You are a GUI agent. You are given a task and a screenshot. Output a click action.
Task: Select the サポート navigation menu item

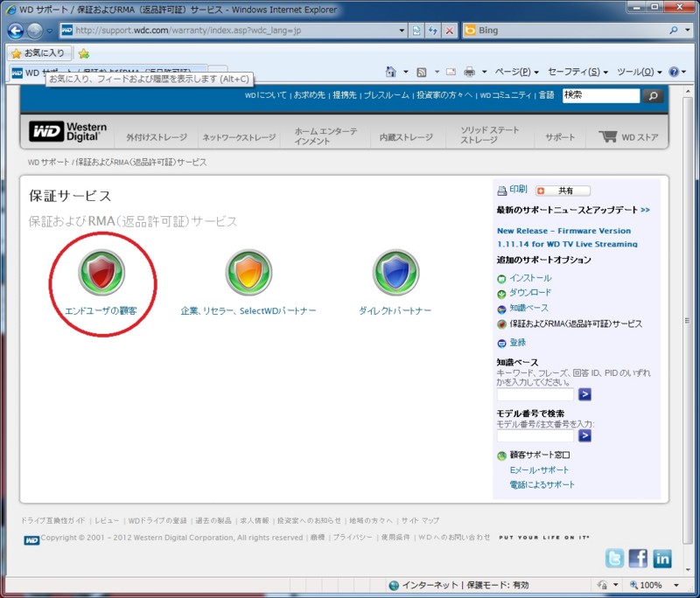coord(559,136)
